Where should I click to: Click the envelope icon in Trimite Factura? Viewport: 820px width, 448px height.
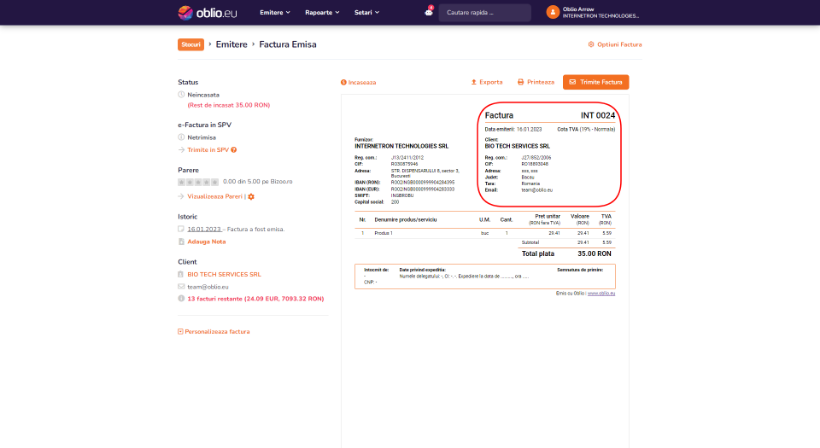click(x=573, y=82)
